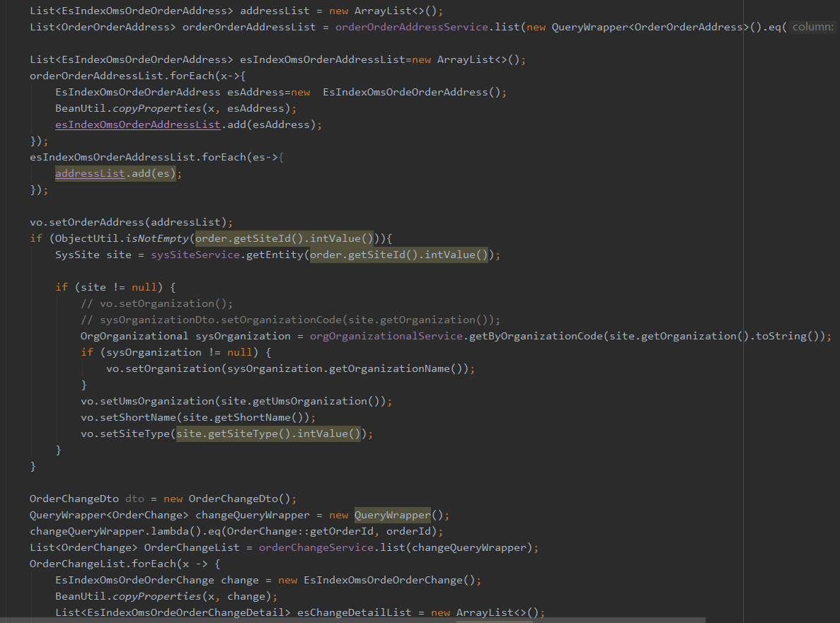The image size is (840, 623).
Task: Click the "vo.setSiteType" call
Action: tap(125, 433)
